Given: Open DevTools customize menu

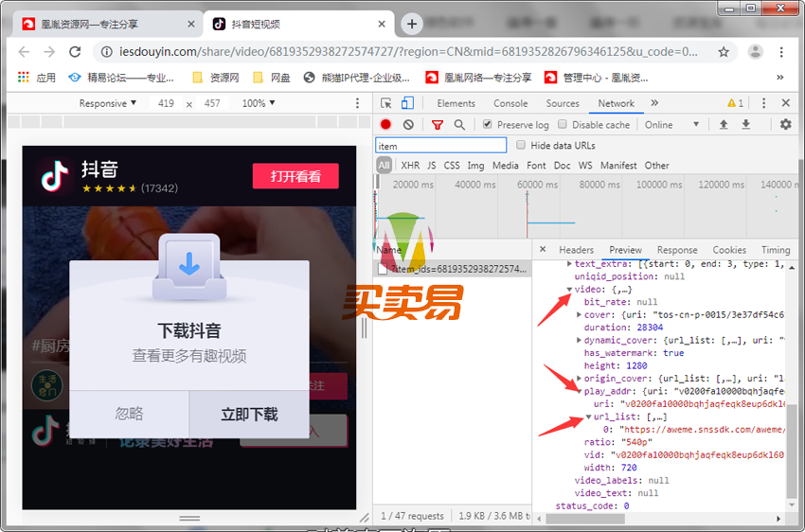Looking at the screenshot, I should point(763,103).
